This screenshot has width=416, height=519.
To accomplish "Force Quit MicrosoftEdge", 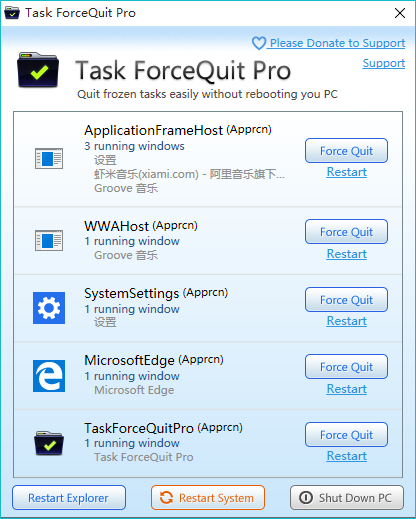I will pyautogui.click(x=346, y=367).
